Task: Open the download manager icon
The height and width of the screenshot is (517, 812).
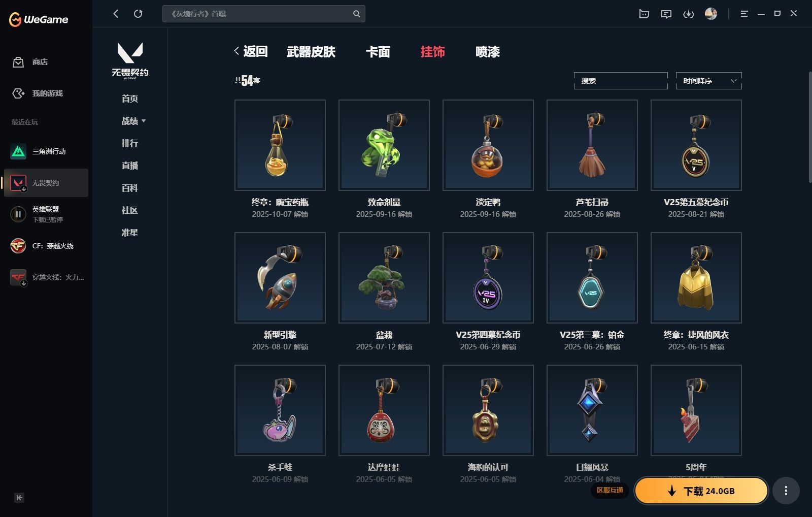Action: pyautogui.click(x=688, y=14)
